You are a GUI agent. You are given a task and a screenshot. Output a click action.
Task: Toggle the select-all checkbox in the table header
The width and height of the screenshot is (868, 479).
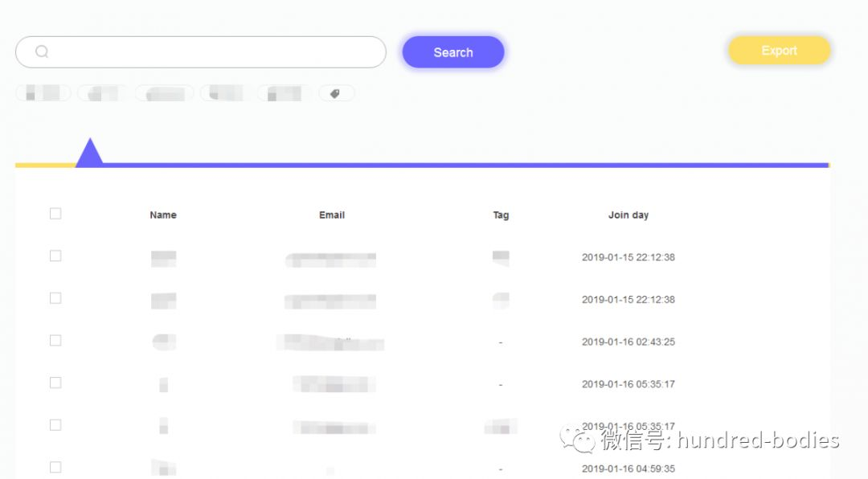click(x=55, y=214)
